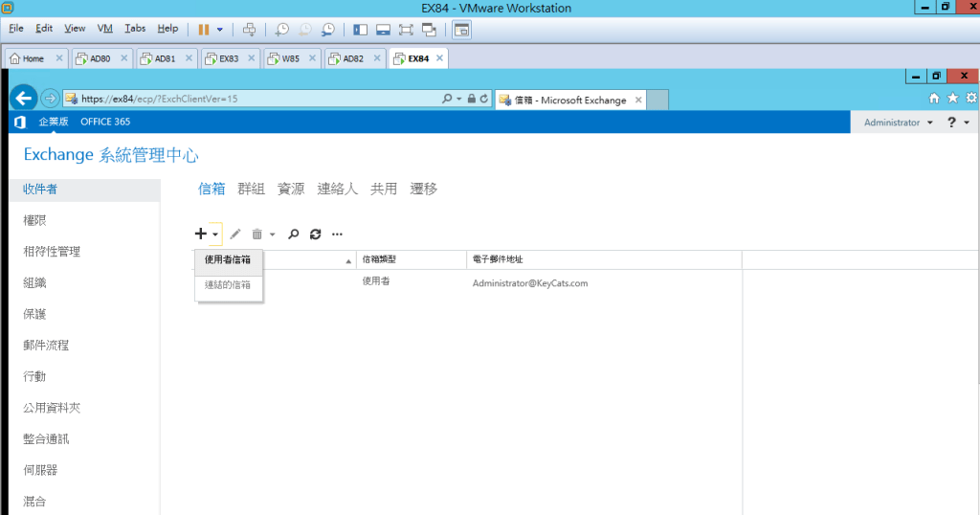
Task: Refresh the mailbox list
Action: click(x=315, y=234)
